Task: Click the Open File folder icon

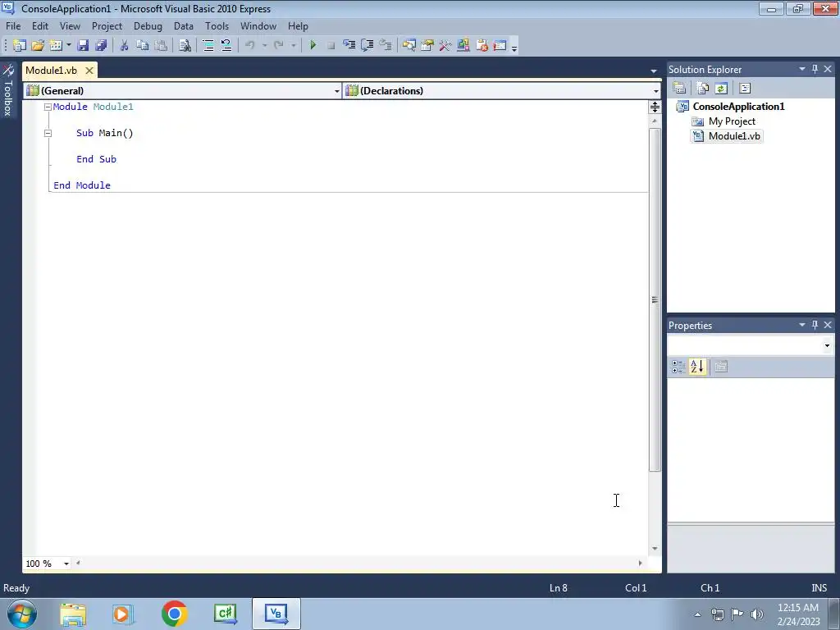Action: [x=38, y=46]
